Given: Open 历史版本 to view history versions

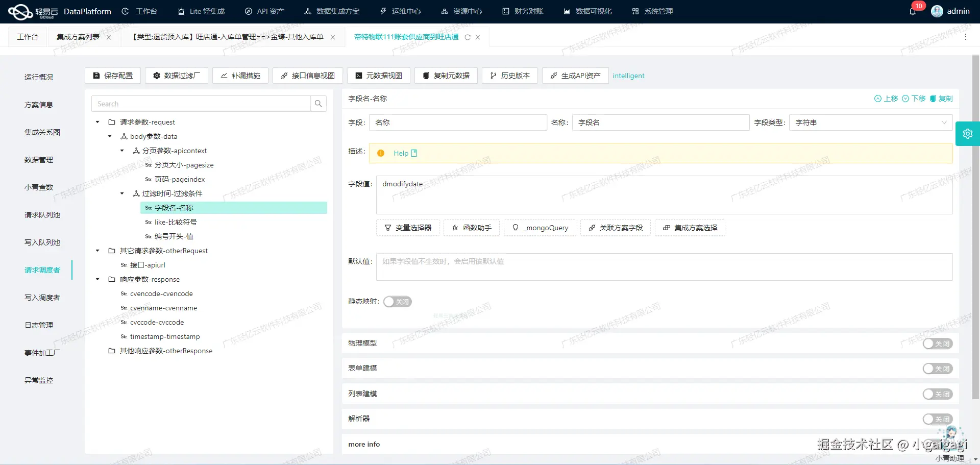Looking at the screenshot, I should (x=509, y=75).
